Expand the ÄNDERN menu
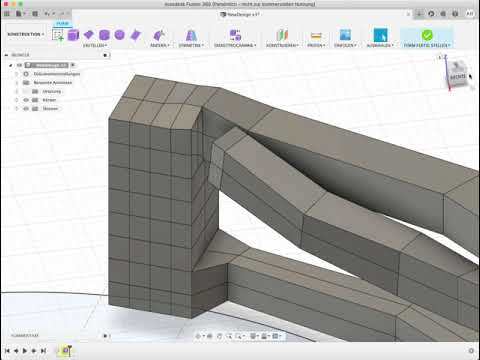This screenshot has width=480, height=360. pos(160,45)
